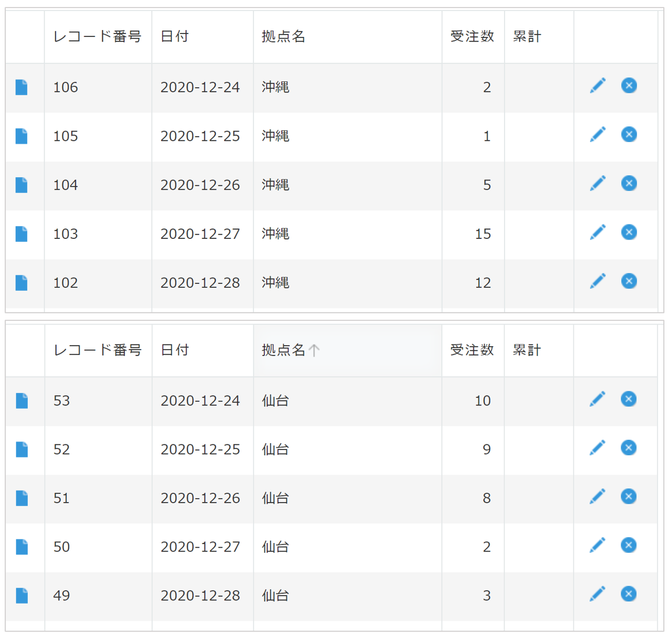Edit record 102 using its pencil icon
The image size is (672, 644).
pyautogui.click(x=598, y=281)
